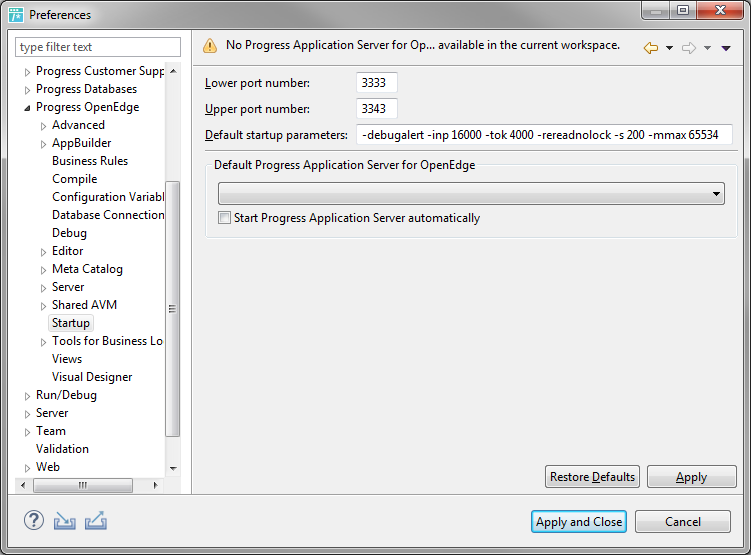751x555 pixels.
Task: Select Configuration Variables preference page
Action: click(108, 197)
